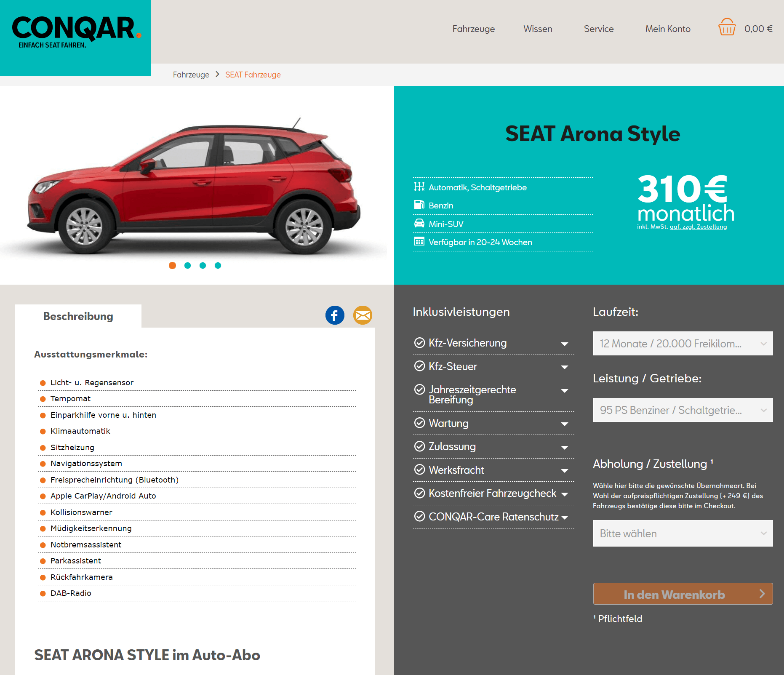Viewport: 784px width, 675px height.
Task: Expand Jahreszeitgerechte Bereifung arrow
Action: coord(565,391)
